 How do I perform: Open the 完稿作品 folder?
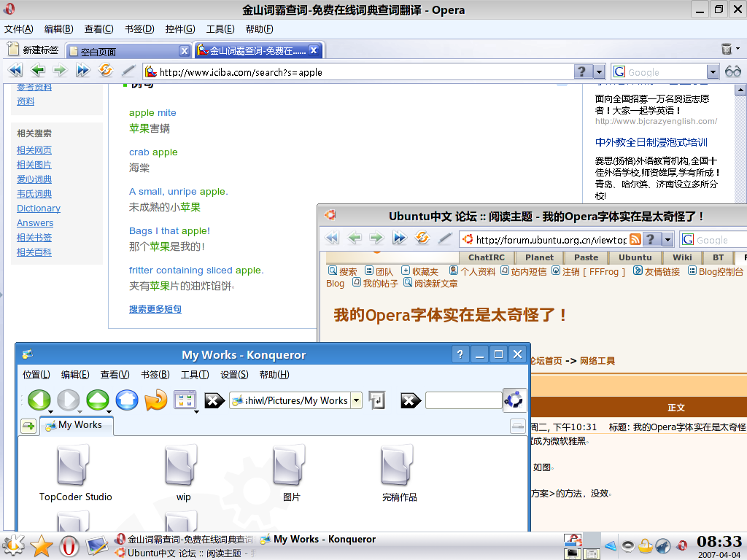399,473
